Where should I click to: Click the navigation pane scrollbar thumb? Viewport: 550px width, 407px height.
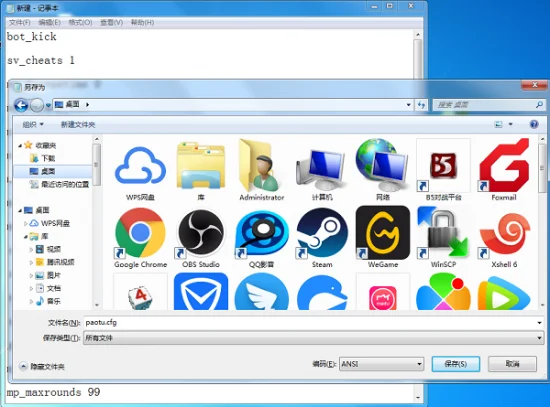pos(97,164)
